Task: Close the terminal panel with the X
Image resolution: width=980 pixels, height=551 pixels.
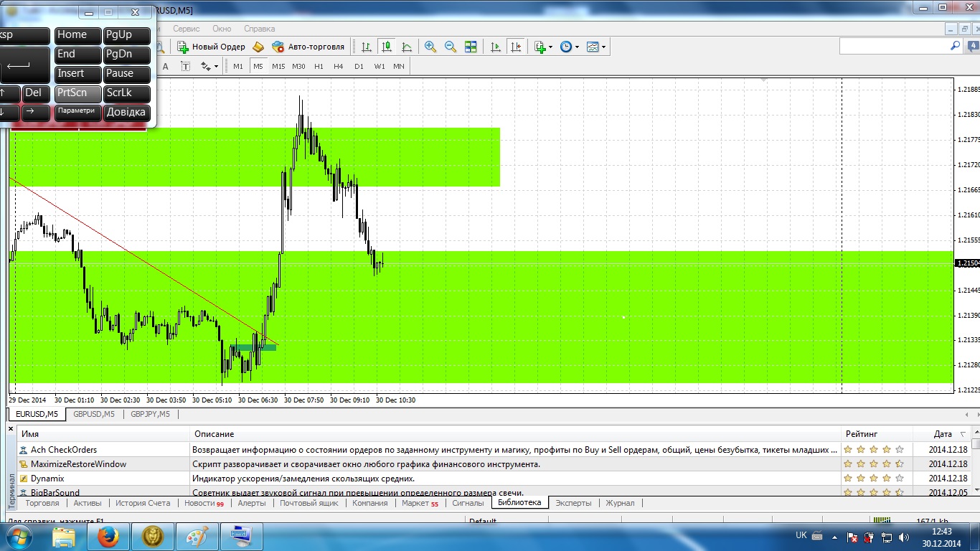Action: 11,429
